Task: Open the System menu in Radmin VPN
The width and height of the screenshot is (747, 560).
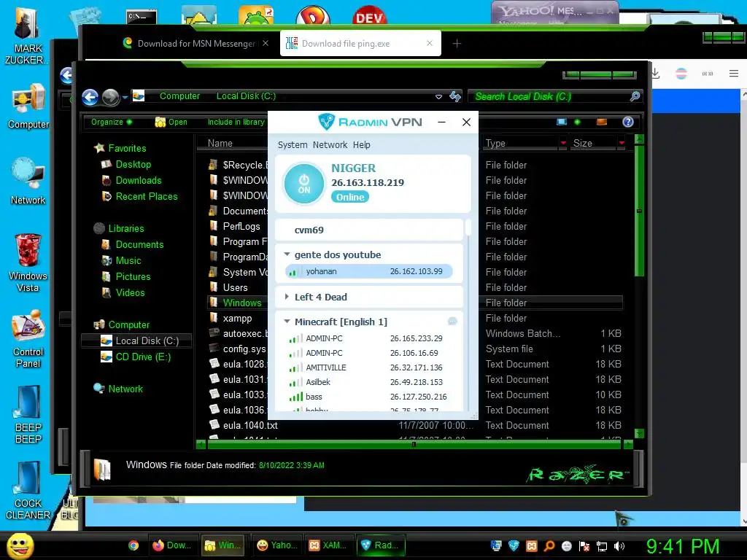Action: (293, 145)
